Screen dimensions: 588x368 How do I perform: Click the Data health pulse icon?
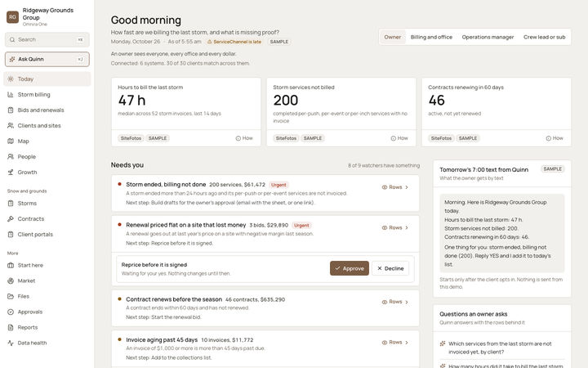click(x=11, y=343)
